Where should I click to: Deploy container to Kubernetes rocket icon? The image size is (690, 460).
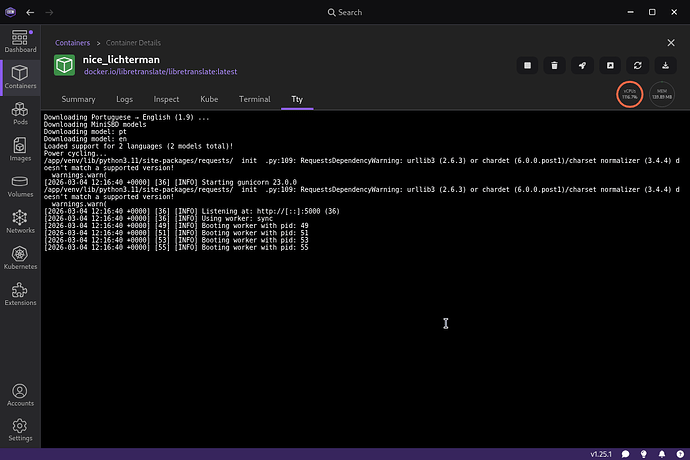(582, 65)
